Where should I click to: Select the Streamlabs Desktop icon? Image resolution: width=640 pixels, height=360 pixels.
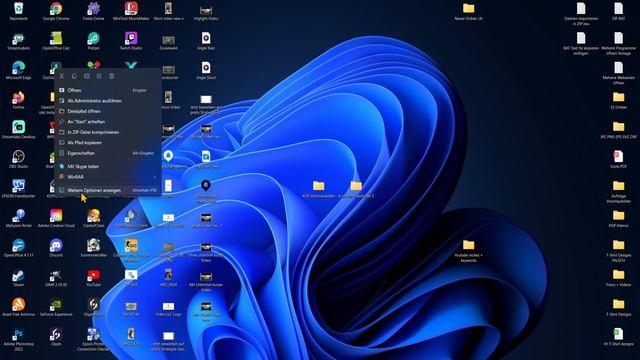[x=18, y=129]
